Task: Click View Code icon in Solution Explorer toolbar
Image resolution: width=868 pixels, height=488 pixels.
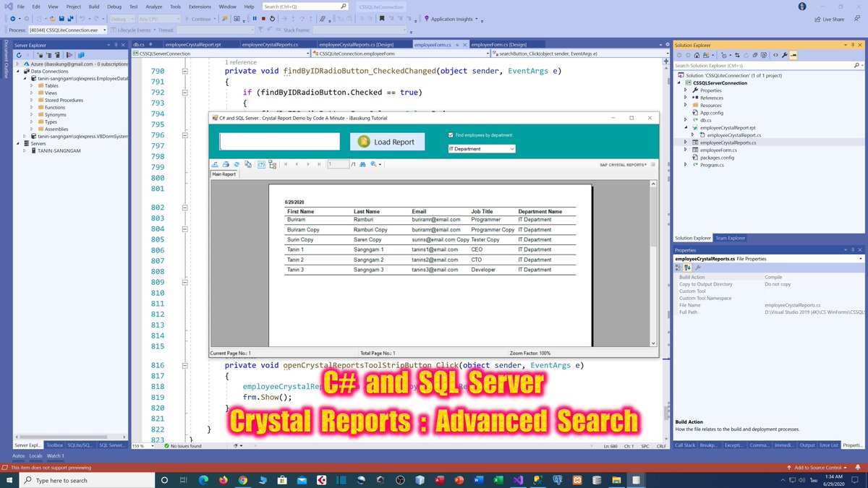Action: click(x=775, y=54)
